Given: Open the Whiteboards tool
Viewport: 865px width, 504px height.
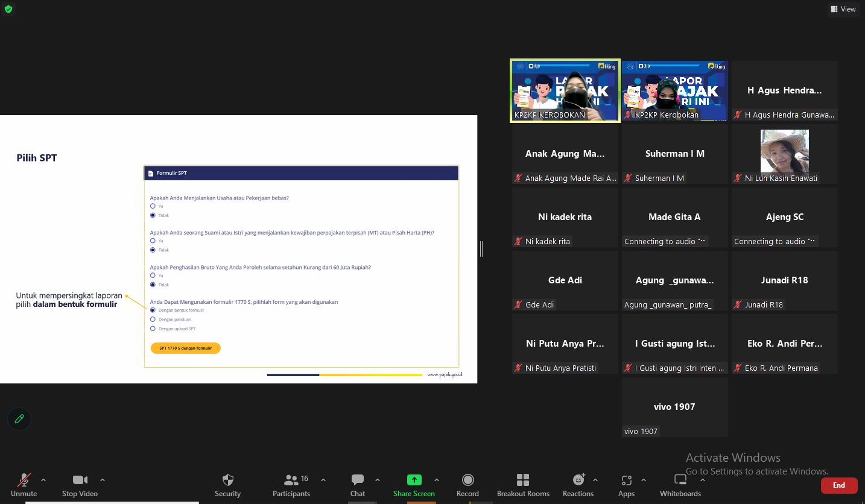Looking at the screenshot, I should 680,480.
